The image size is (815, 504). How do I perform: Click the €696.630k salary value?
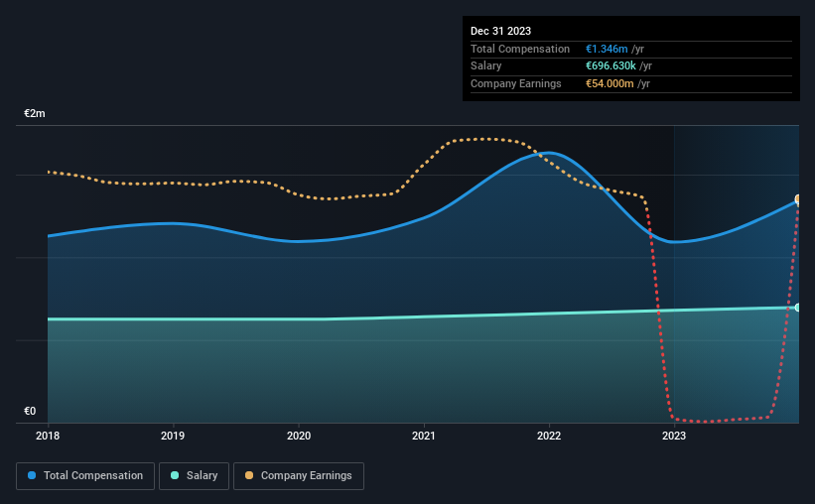pyautogui.click(x=611, y=66)
